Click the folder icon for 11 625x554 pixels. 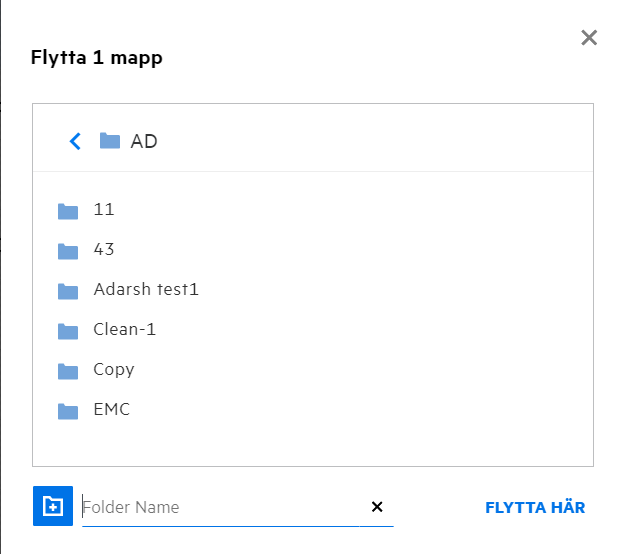[68, 211]
